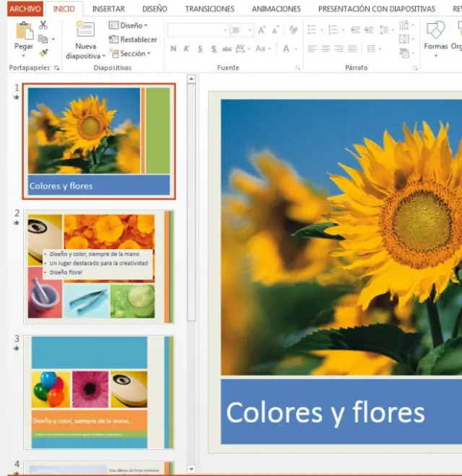Click the Nueva diapositiva slide icon
This screenshot has width=462, height=476.
click(x=85, y=30)
